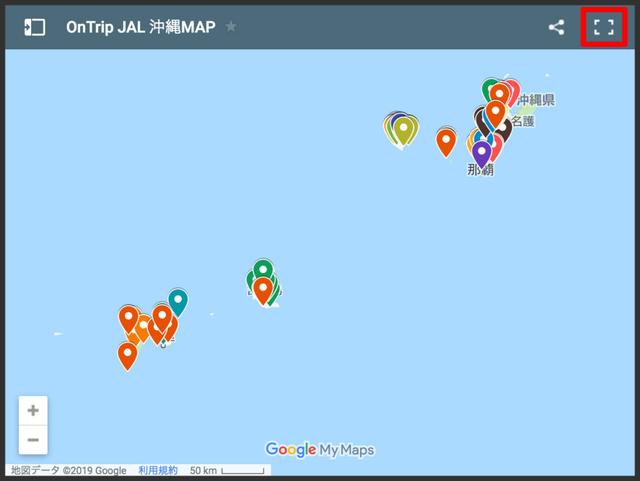Select the top green pin in the middle cluster
This screenshot has width=640, height=481.
click(x=263, y=270)
